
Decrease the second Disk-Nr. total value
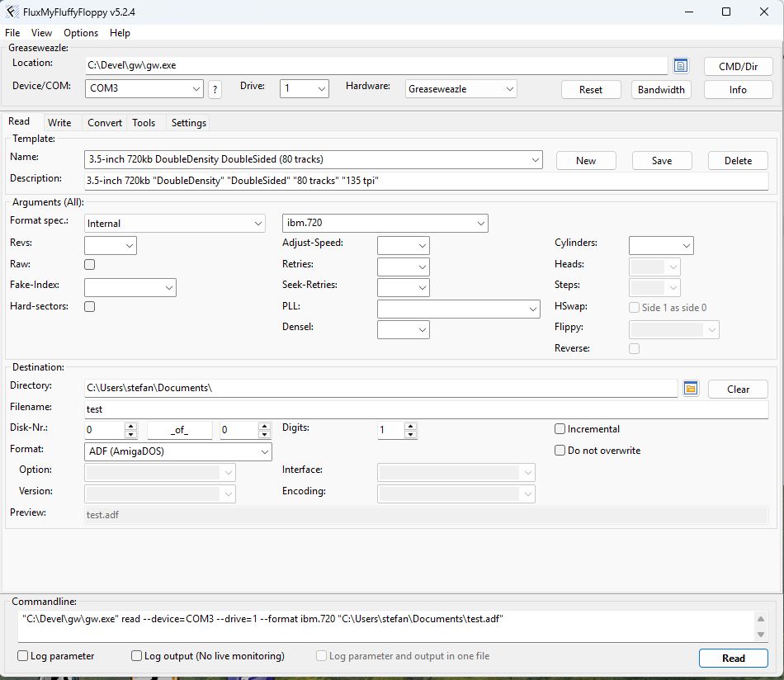point(265,434)
